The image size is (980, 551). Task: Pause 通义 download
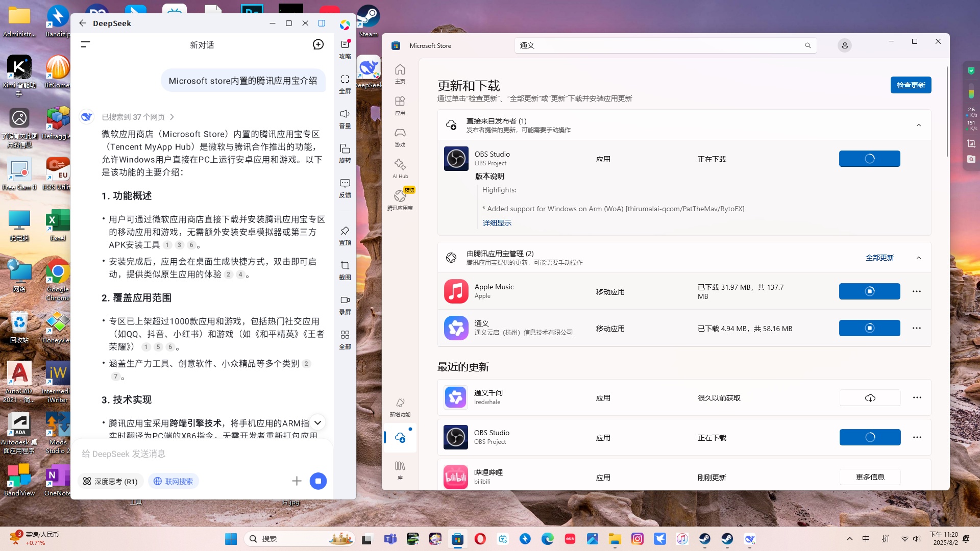pyautogui.click(x=869, y=328)
